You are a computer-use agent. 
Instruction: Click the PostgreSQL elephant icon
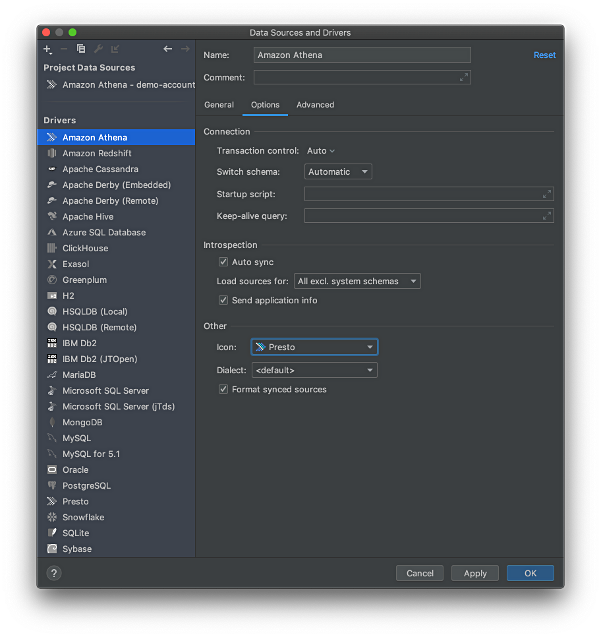[52, 486]
